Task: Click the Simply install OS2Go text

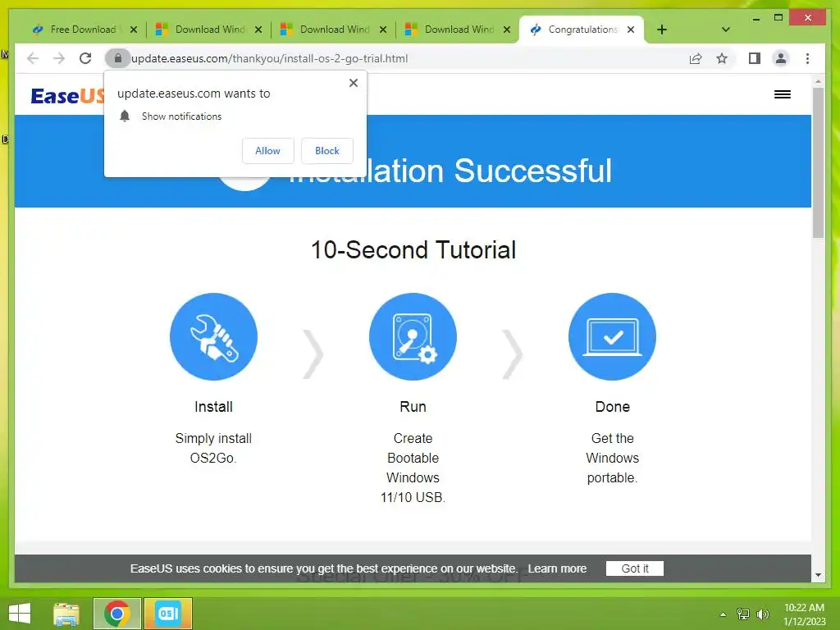Action: pyautogui.click(x=214, y=448)
